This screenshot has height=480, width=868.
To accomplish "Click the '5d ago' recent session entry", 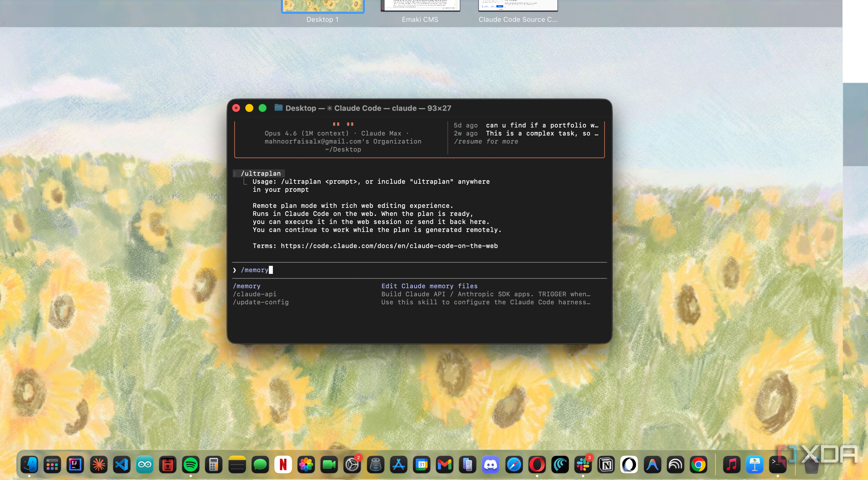I will (x=526, y=125).
